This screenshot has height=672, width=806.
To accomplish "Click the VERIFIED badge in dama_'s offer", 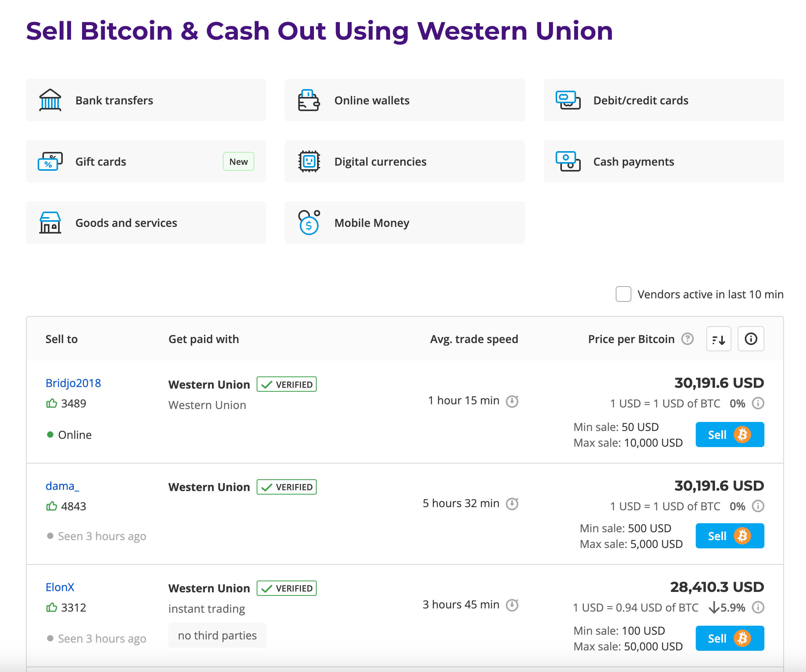I will coord(286,487).
